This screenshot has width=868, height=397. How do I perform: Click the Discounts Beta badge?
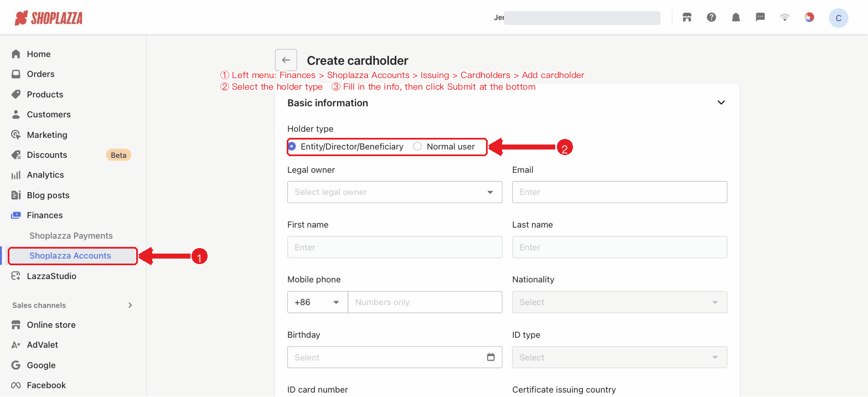(x=118, y=155)
